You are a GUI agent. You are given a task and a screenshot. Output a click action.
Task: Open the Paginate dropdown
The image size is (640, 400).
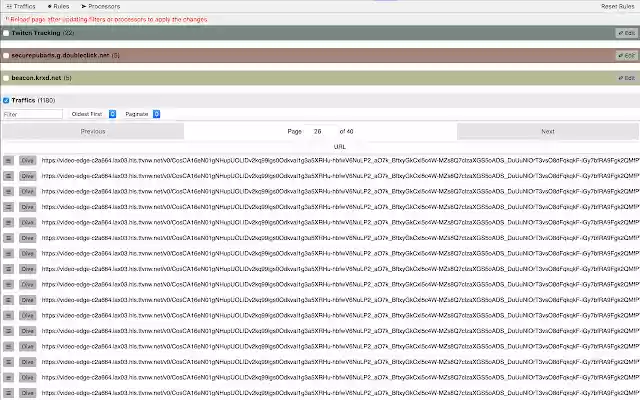(142, 114)
